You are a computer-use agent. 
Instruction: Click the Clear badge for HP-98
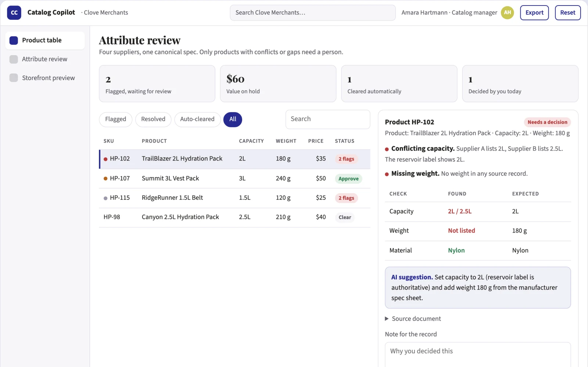pos(345,217)
